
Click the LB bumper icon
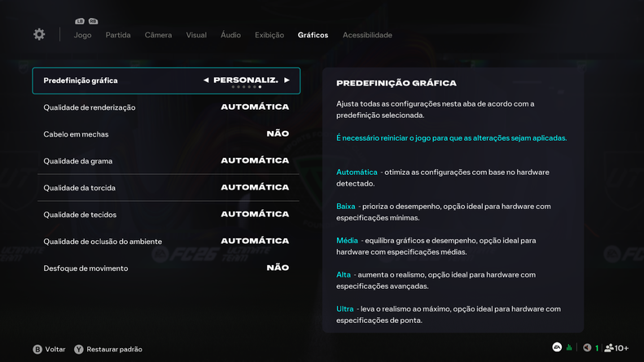point(80,21)
